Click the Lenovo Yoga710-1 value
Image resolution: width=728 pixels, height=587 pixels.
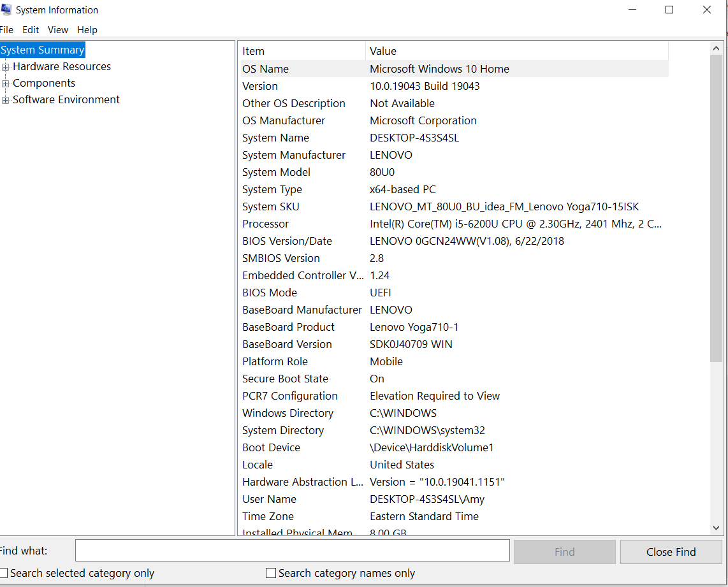(x=414, y=327)
